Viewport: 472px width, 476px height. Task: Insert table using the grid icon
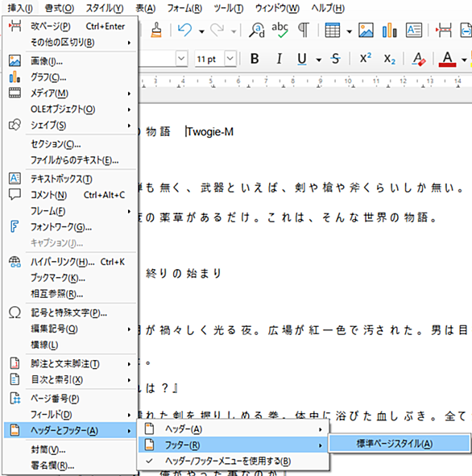333,30
